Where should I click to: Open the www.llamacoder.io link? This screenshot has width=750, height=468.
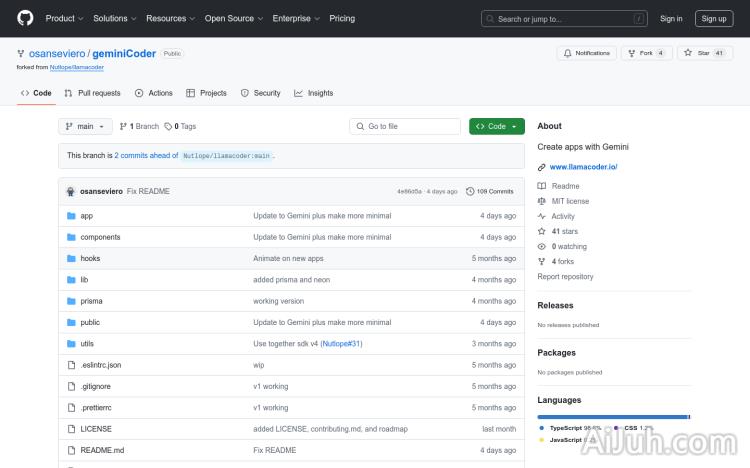(x=583, y=166)
